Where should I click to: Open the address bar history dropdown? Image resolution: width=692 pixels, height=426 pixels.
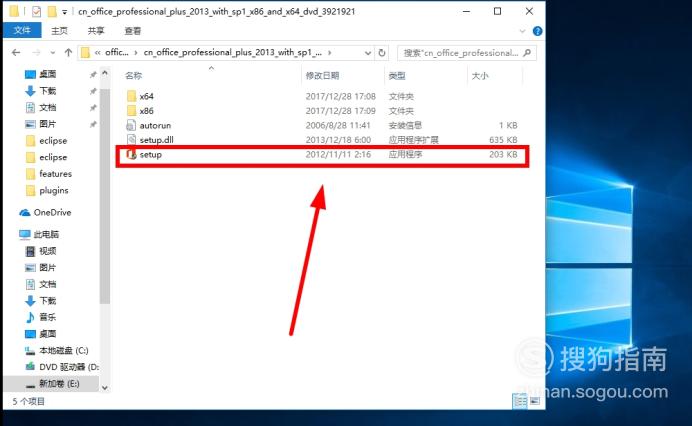coord(368,53)
